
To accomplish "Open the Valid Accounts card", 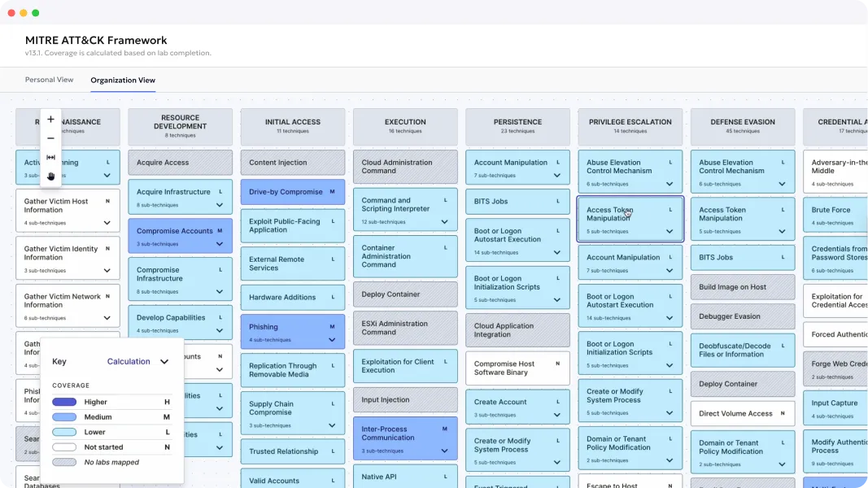I will pyautogui.click(x=292, y=479).
